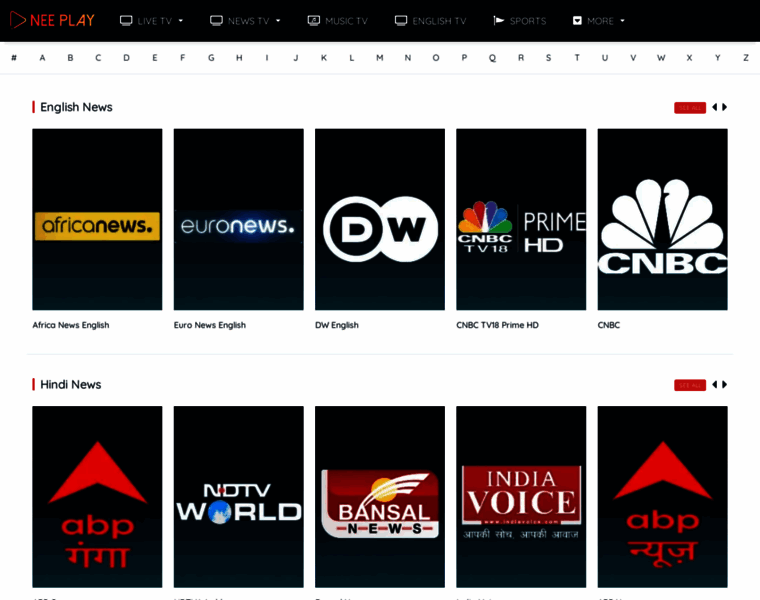Click the More menu icon
The width and height of the screenshot is (760, 600).
point(577,20)
